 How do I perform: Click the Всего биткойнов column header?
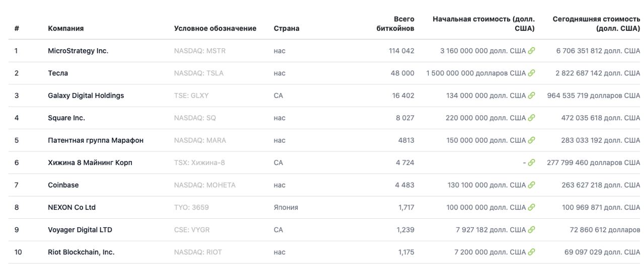[x=395, y=24]
